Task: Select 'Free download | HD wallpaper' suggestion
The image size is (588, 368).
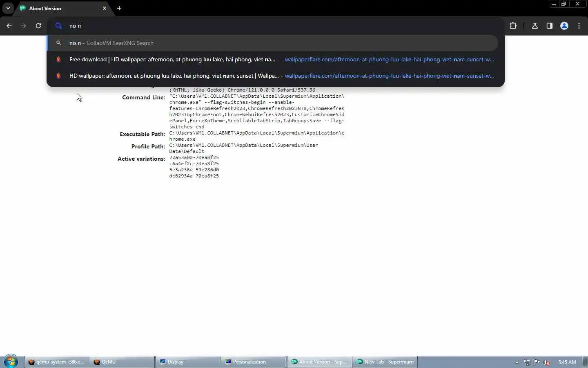Action: click(272, 59)
